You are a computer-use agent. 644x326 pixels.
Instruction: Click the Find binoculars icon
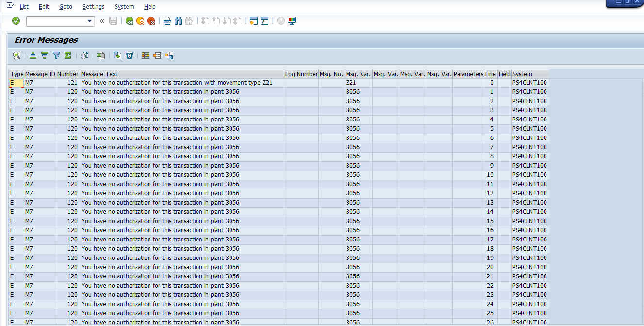[178, 21]
